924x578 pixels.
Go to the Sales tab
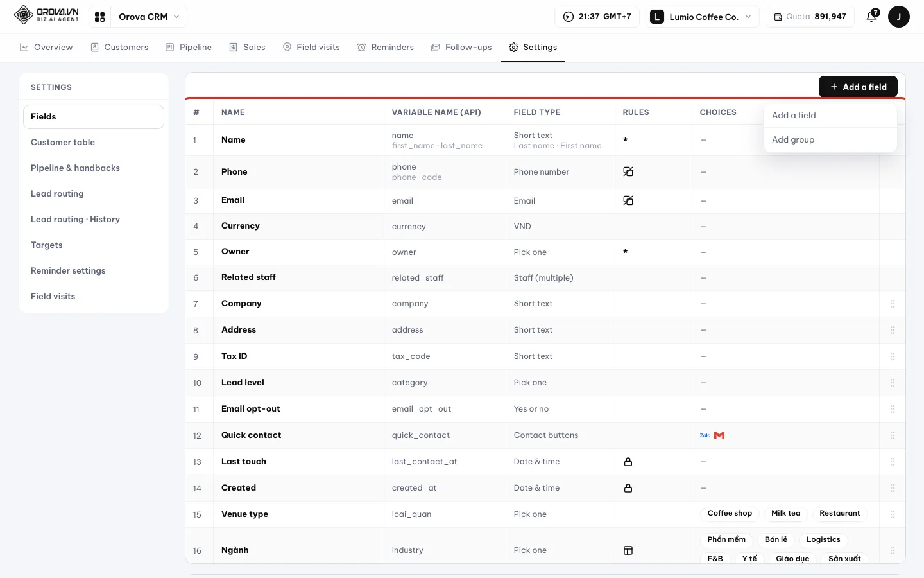[x=247, y=48]
